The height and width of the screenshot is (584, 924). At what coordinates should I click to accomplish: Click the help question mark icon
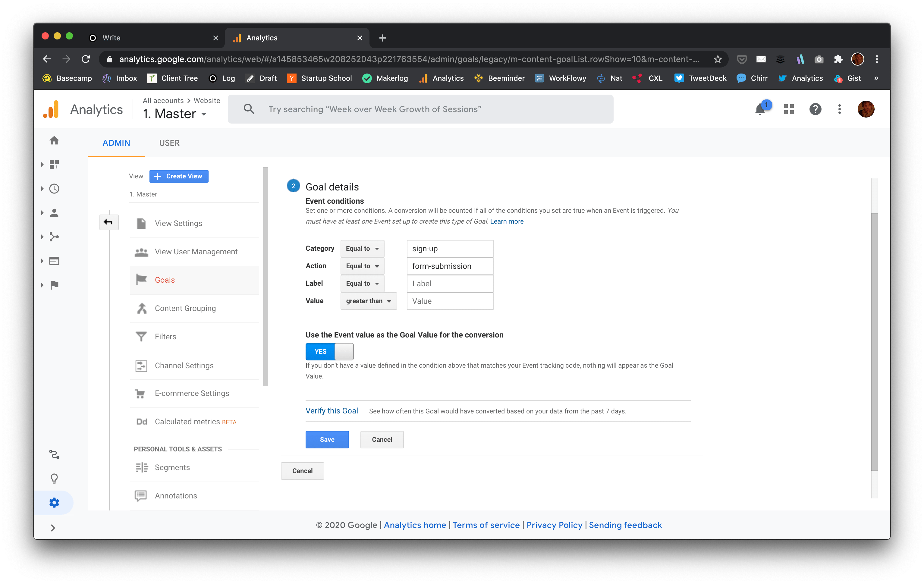[815, 109]
